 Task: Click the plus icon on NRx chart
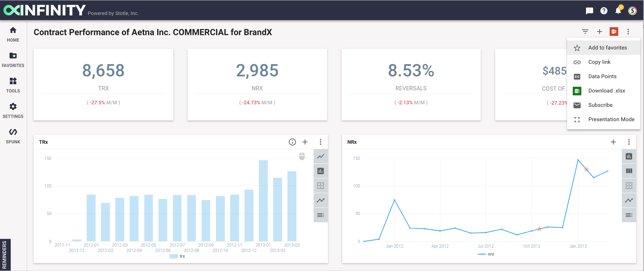point(613,142)
